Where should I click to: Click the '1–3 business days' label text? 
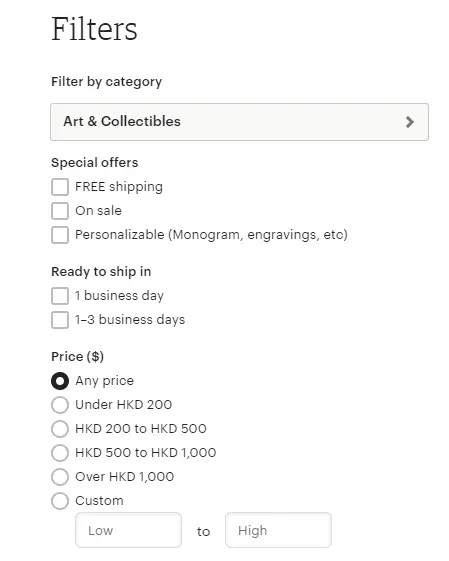pos(130,320)
